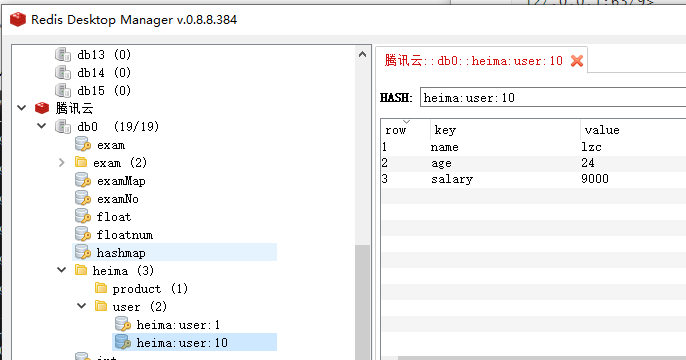
Task: Open the examMap key
Action: [x=121, y=181]
